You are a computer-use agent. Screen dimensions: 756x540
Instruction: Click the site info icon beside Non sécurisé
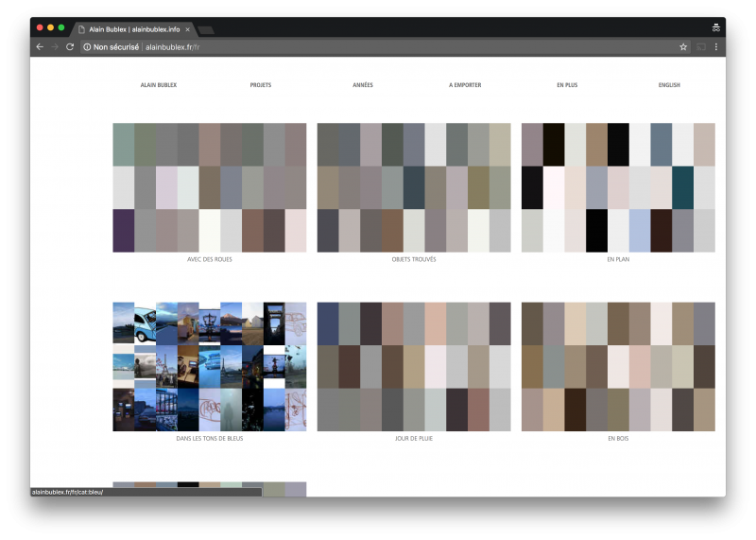(x=87, y=46)
